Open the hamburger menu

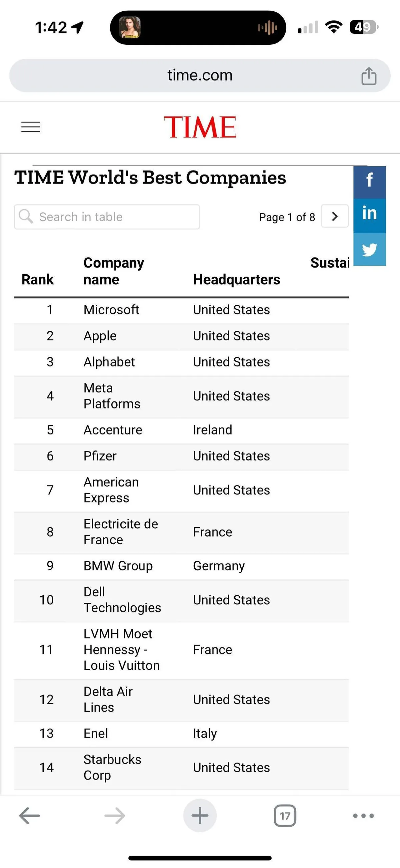(31, 127)
